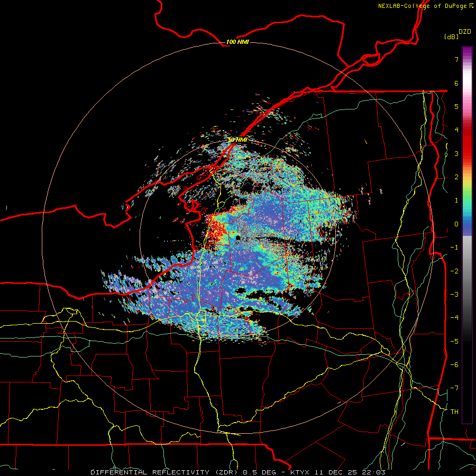Click the 100 NMI range ring label
Image resolution: width=476 pixels, height=476 pixels.
tap(237, 42)
